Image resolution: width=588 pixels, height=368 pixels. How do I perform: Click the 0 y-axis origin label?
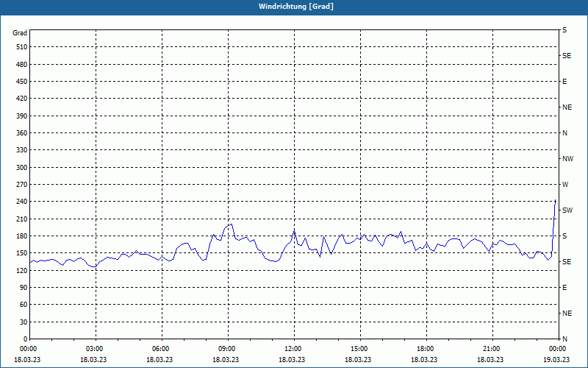click(x=26, y=339)
